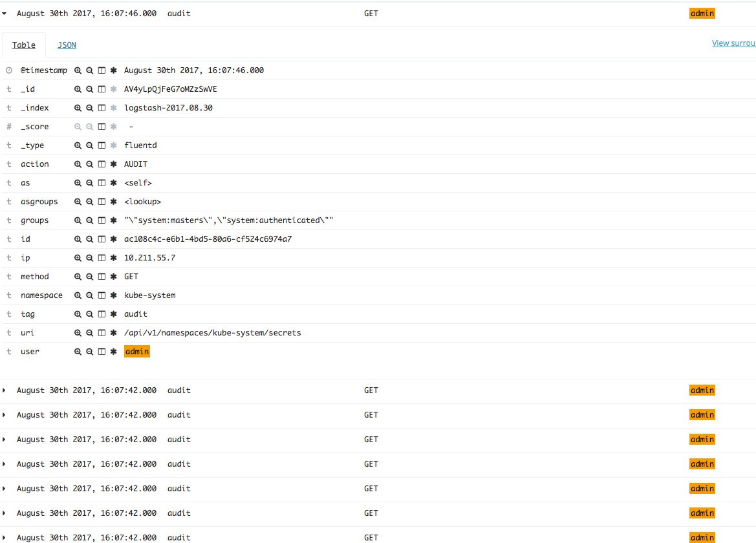Toggle column for _type field

point(102,145)
